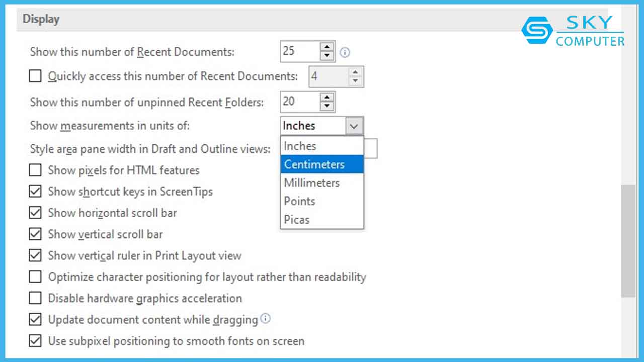Decrease the Recent Documents number with down arrow
Screen dimensions: 644x362
[327, 56]
